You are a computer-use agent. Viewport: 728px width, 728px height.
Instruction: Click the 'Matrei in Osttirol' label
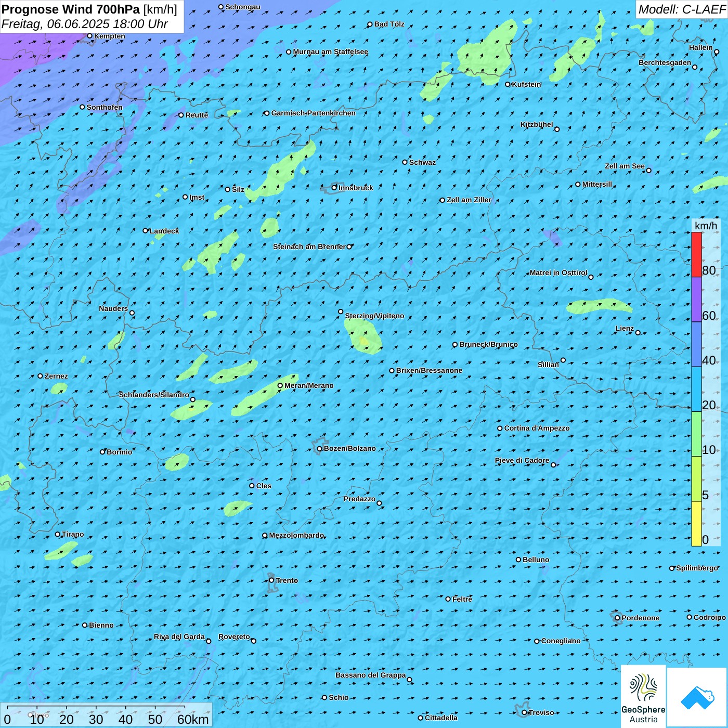coord(558,272)
